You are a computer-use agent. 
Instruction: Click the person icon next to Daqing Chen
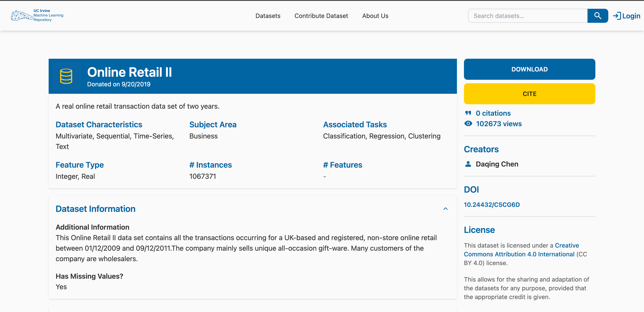468,164
